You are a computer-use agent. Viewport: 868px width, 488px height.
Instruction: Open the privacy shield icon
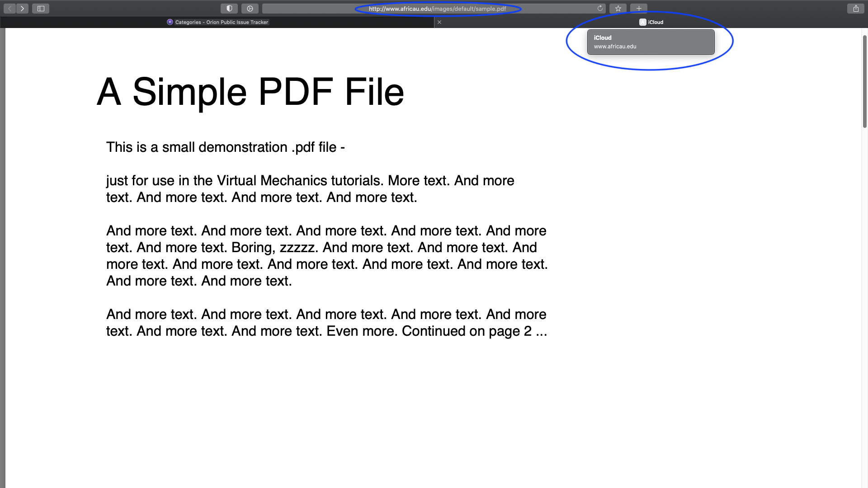point(229,9)
